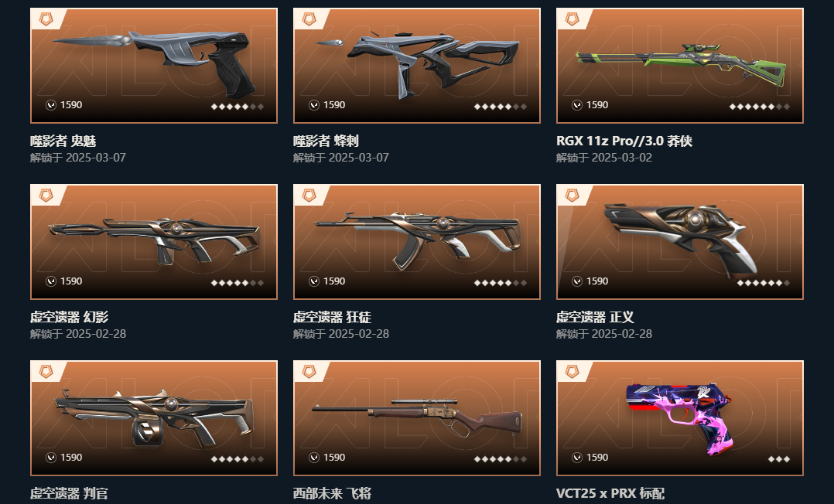Image resolution: width=834 pixels, height=504 pixels.
Task: Click the tier badge on RGX 11z Pro card
Action: (572, 19)
